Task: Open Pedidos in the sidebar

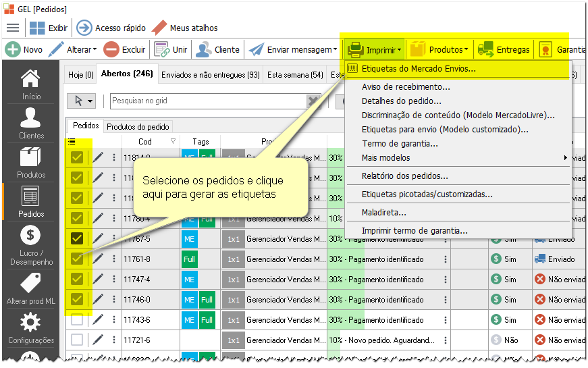Action: 31,202
